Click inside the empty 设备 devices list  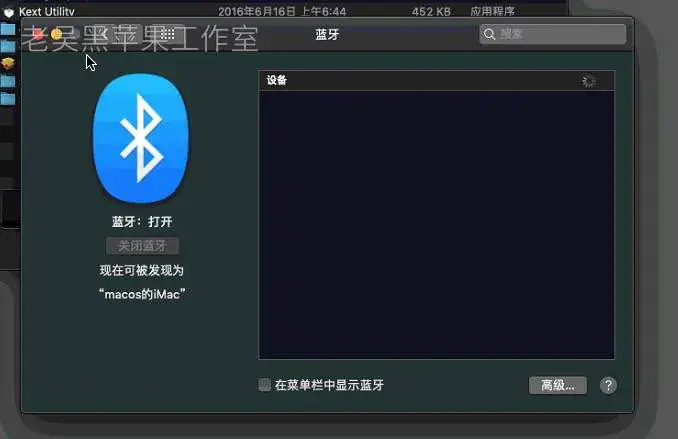[436, 224]
